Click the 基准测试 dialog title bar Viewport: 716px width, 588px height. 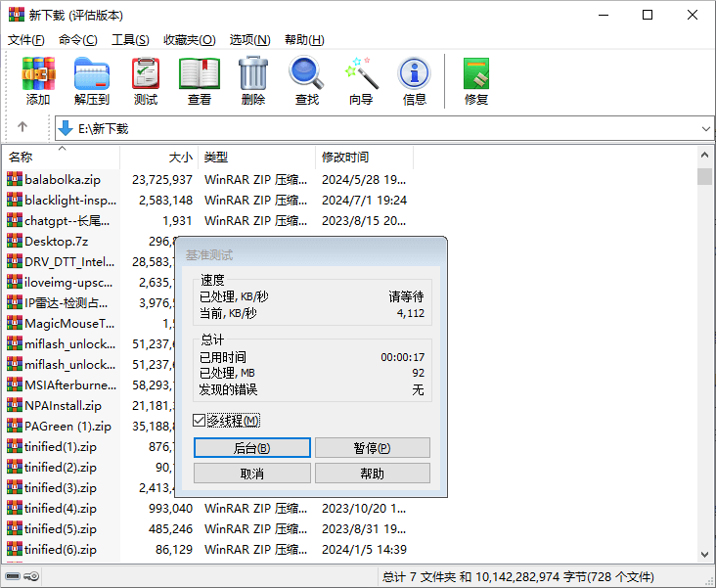point(310,254)
